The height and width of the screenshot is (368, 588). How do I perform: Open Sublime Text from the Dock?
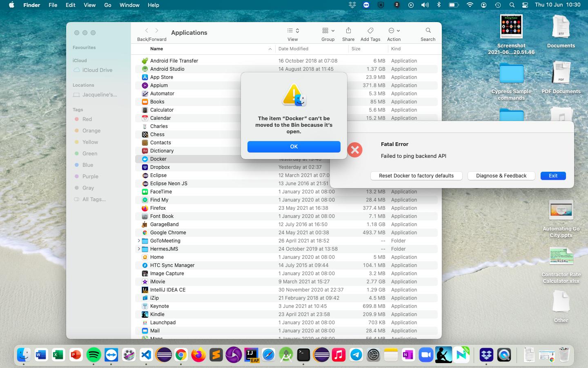click(x=216, y=355)
